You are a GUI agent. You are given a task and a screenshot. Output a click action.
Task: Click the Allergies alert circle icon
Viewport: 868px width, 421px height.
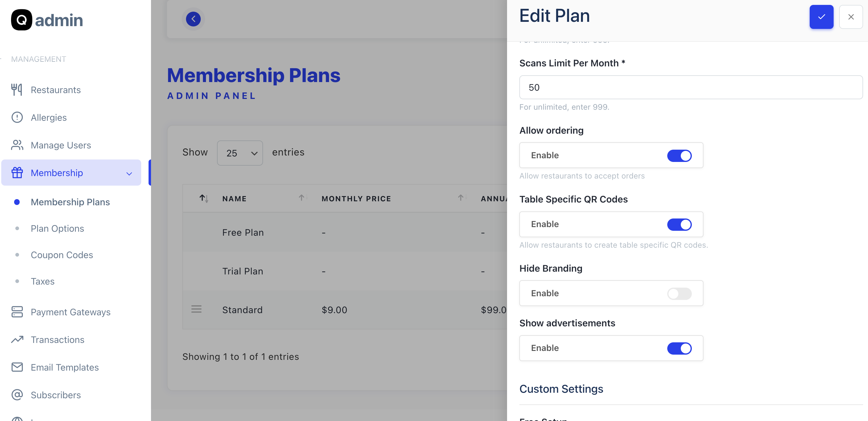tap(17, 117)
